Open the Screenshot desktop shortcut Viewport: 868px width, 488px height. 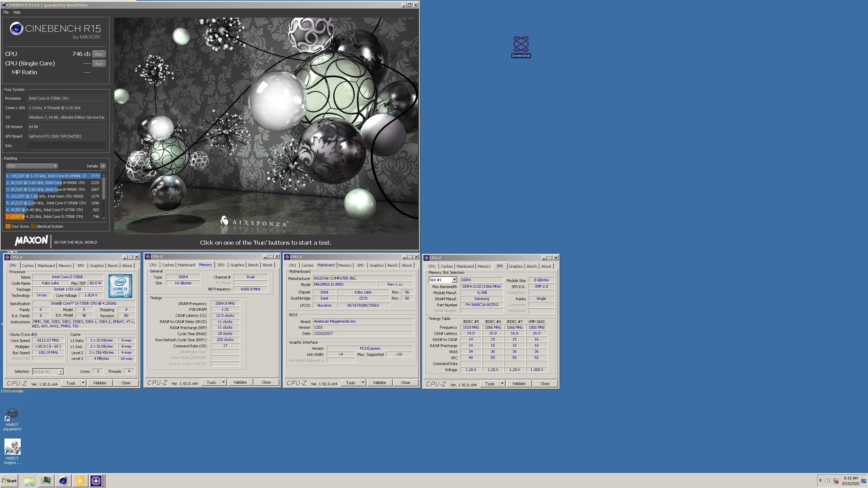521,47
